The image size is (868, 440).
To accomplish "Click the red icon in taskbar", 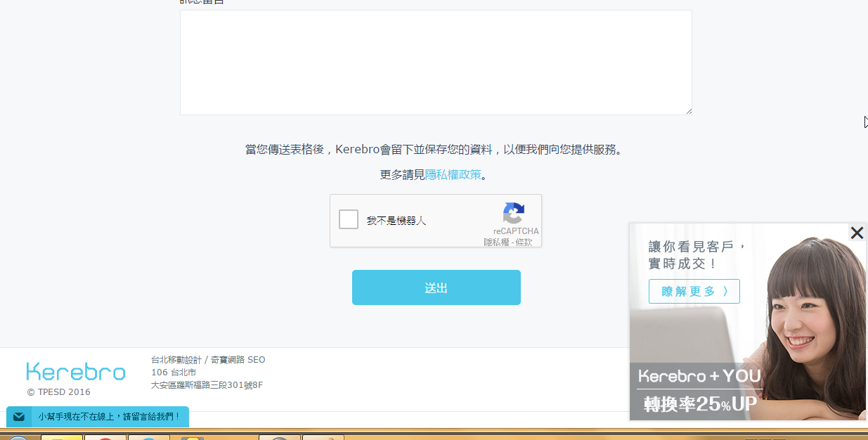I will pyautogui.click(x=105, y=437).
